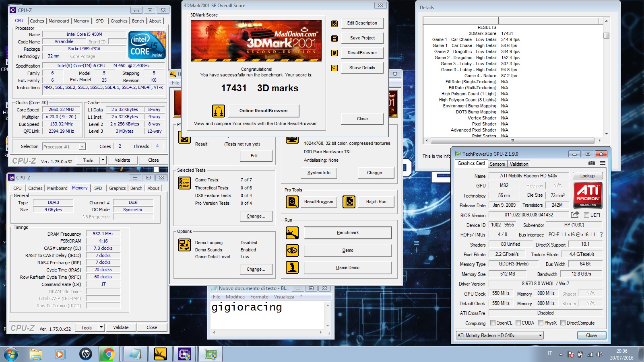This screenshot has width=644, height=362.
Task: Click the notepad text area with gigioracing
Action: tap(268, 315)
